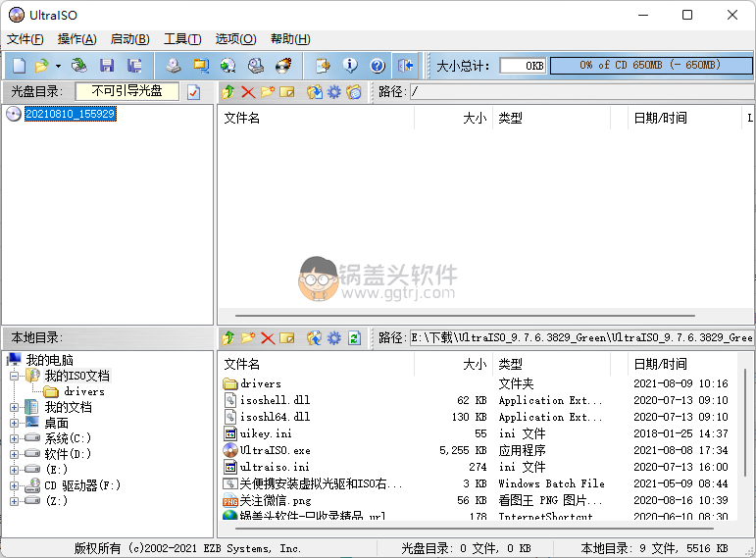This screenshot has height=558, width=756.
Task: Expand the 软件(D:) drive node
Action: (x=14, y=454)
